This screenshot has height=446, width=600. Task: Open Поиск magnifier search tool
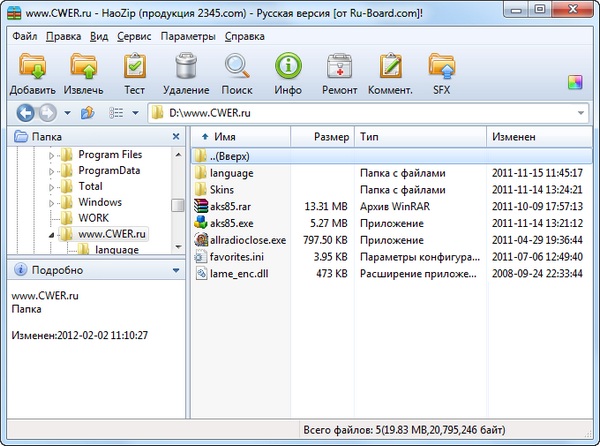coord(238,68)
